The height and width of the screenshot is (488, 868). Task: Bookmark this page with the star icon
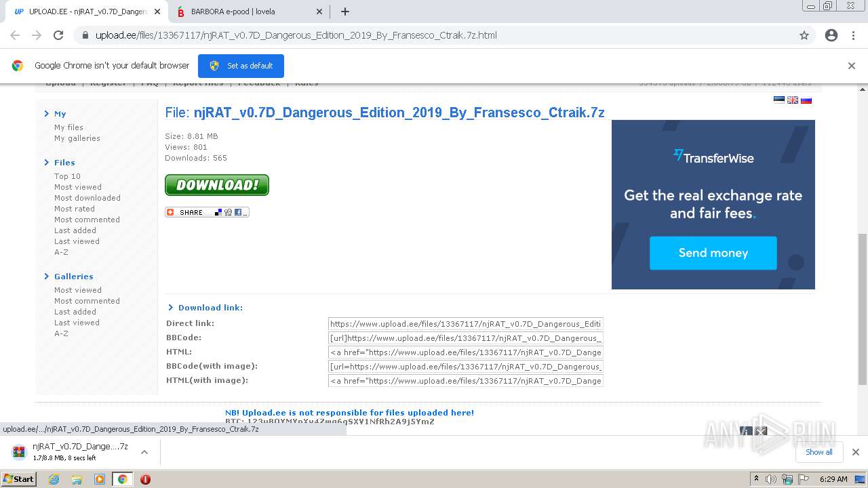804,35
